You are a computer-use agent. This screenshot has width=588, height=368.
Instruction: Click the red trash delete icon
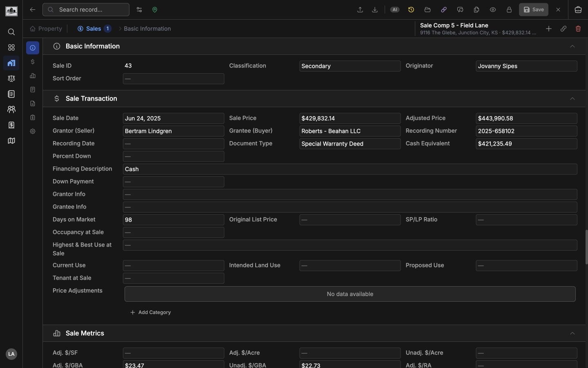coord(579,29)
